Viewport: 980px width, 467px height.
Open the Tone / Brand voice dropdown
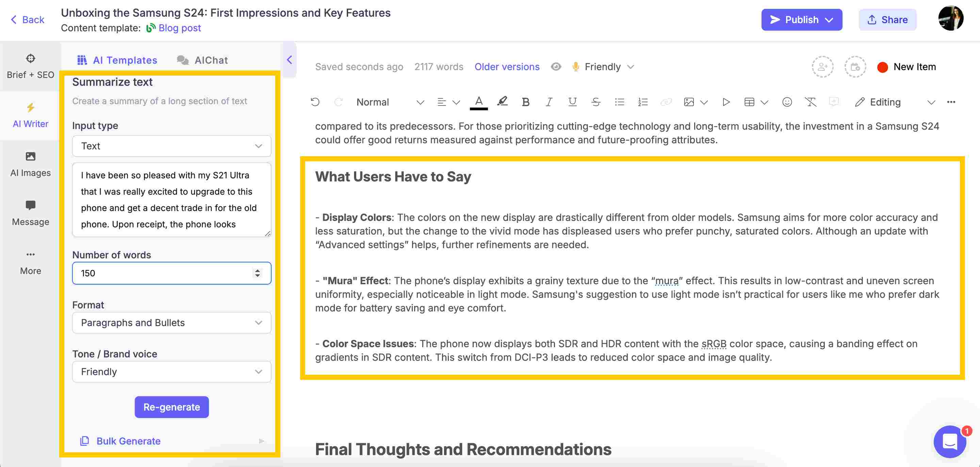(171, 371)
